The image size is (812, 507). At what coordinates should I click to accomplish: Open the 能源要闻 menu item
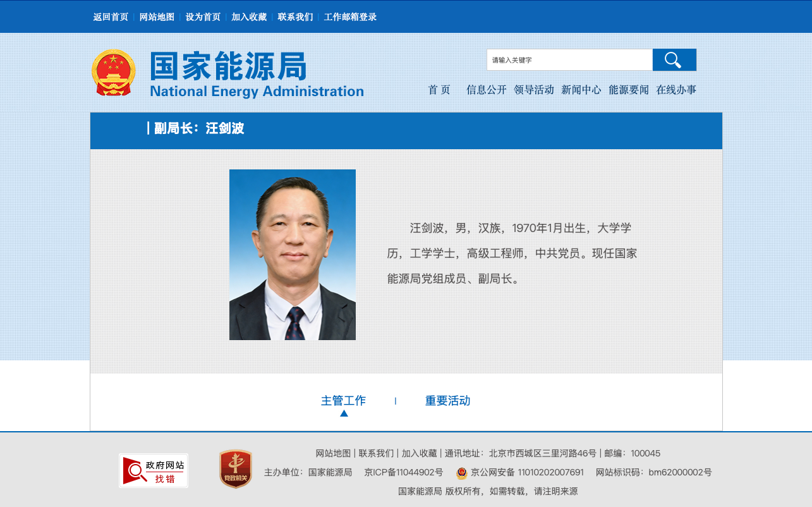(629, 90)
